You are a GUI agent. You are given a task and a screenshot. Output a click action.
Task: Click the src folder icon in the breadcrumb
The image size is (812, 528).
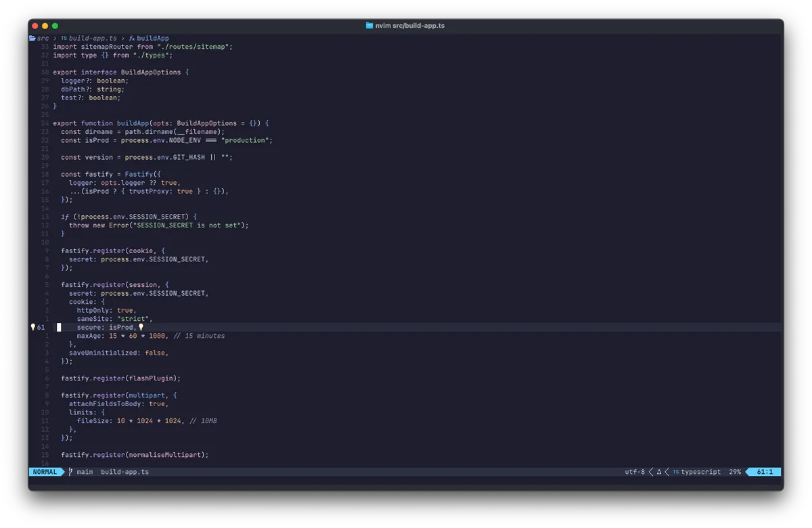[x=32, y=38]
